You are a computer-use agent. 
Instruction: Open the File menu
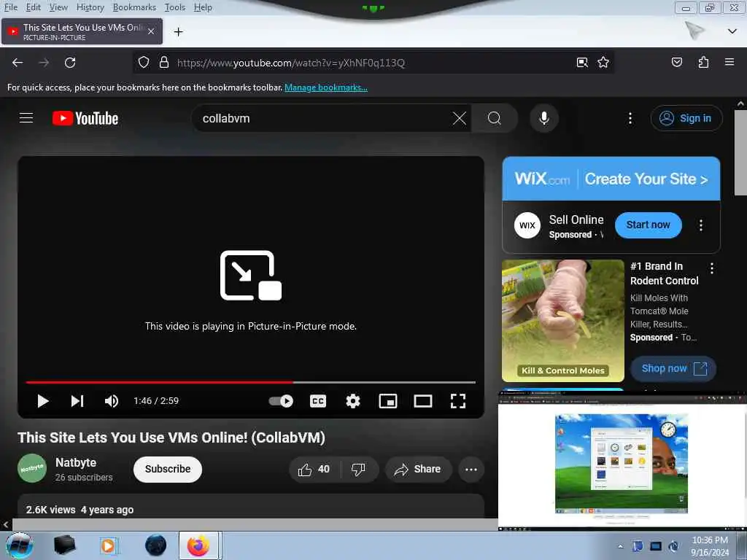11,7
